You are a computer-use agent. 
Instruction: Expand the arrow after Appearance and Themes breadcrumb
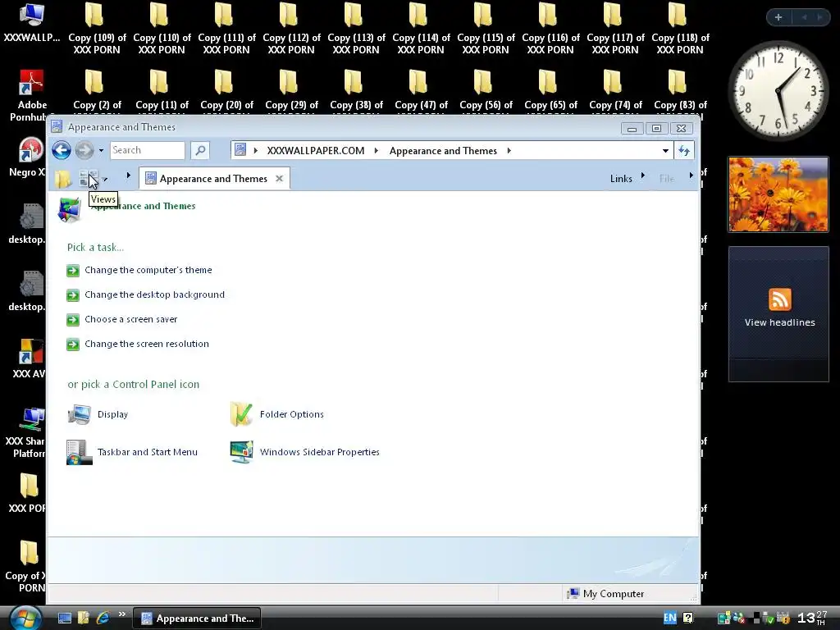pos(509,151)
